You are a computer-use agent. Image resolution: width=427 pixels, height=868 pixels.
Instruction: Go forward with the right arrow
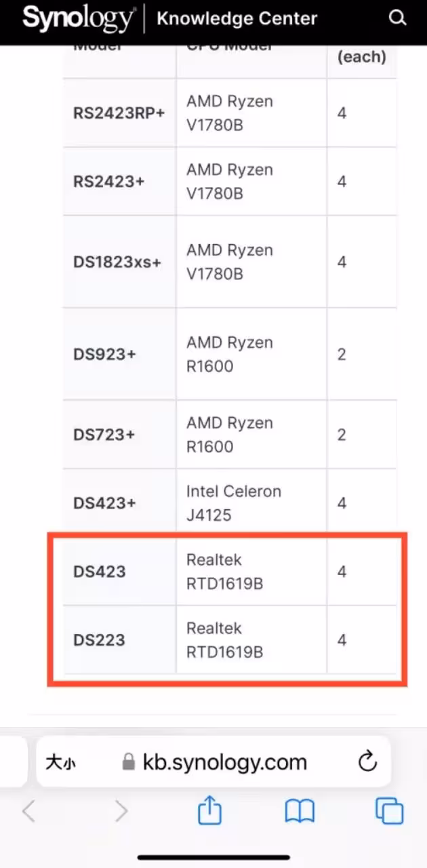tap(121, 811)
